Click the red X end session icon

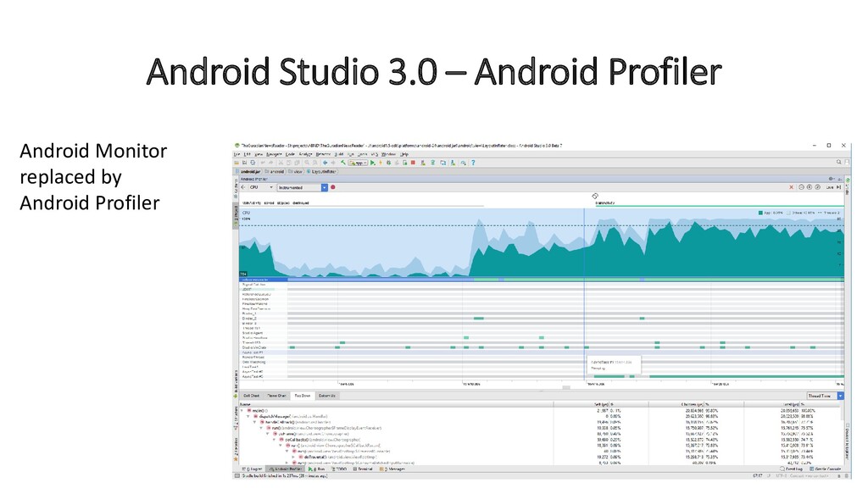792,187
